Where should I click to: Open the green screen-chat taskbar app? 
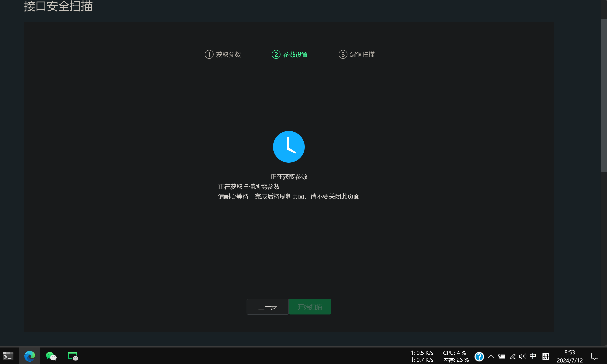[x=73, y=356]
